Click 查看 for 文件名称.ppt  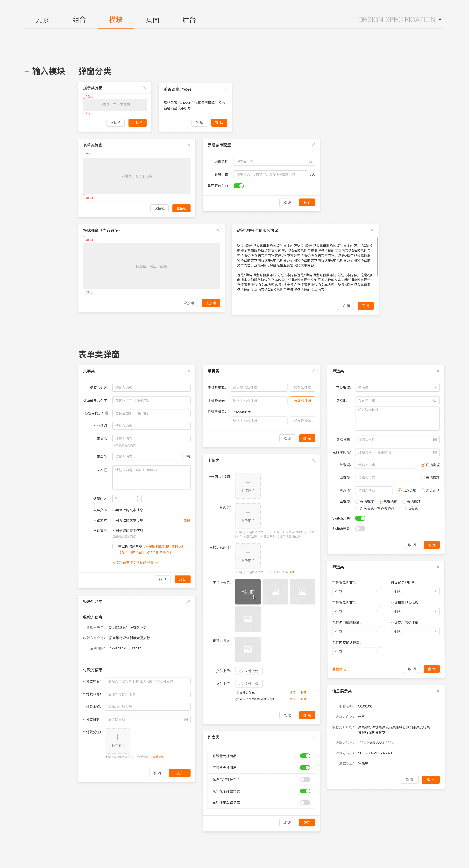(x=293, y=693)
